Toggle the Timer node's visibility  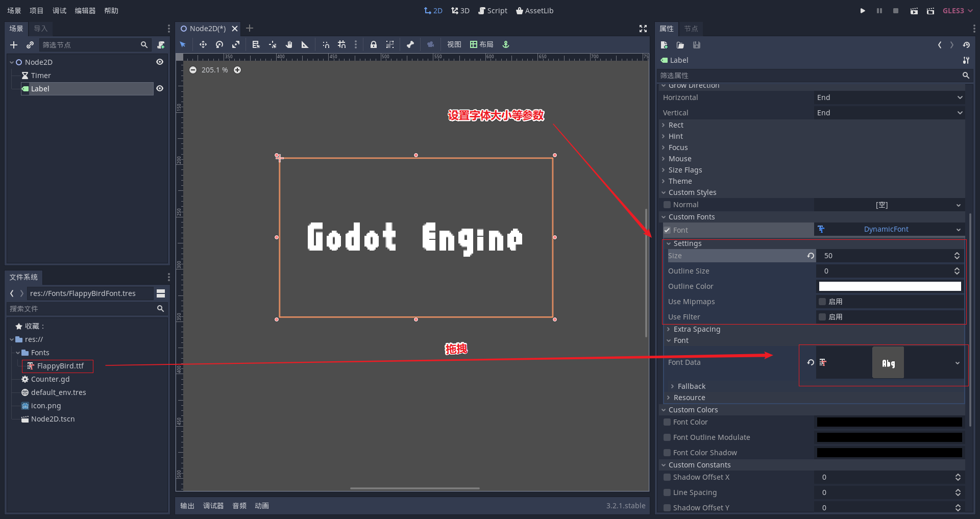(x=160, y=75)
